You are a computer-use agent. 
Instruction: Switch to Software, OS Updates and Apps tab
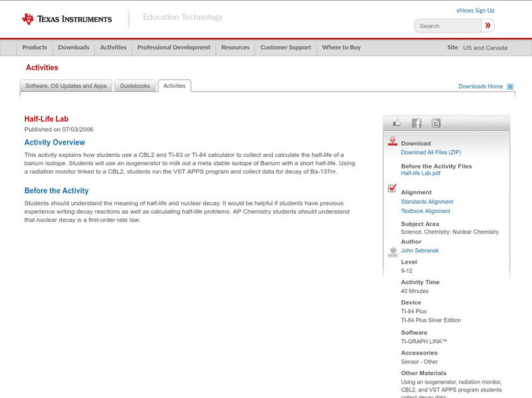pos(66,86)
